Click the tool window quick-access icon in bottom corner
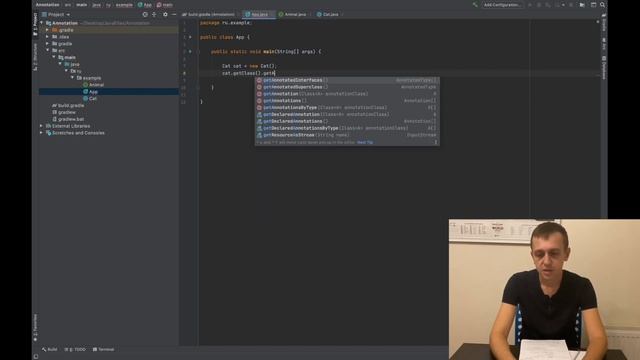Image resolution: width=640 pixels, height=360 pixels. point(36,356)
